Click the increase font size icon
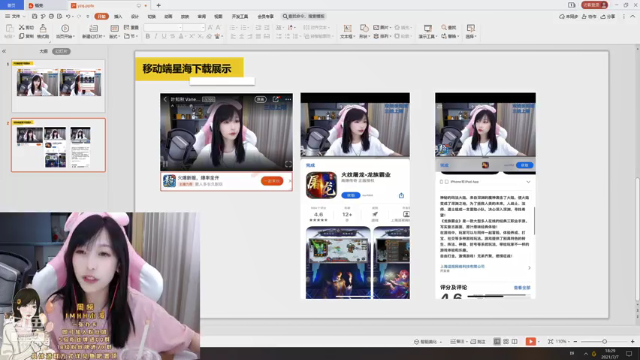Screen dimensions: 640x360 (210, 27)
